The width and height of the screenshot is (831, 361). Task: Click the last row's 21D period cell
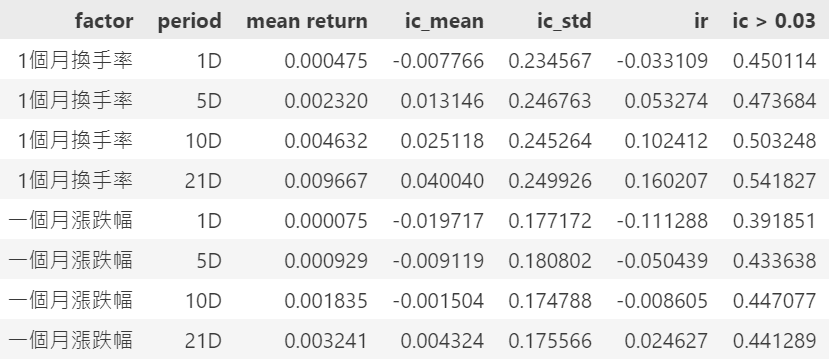203,340
